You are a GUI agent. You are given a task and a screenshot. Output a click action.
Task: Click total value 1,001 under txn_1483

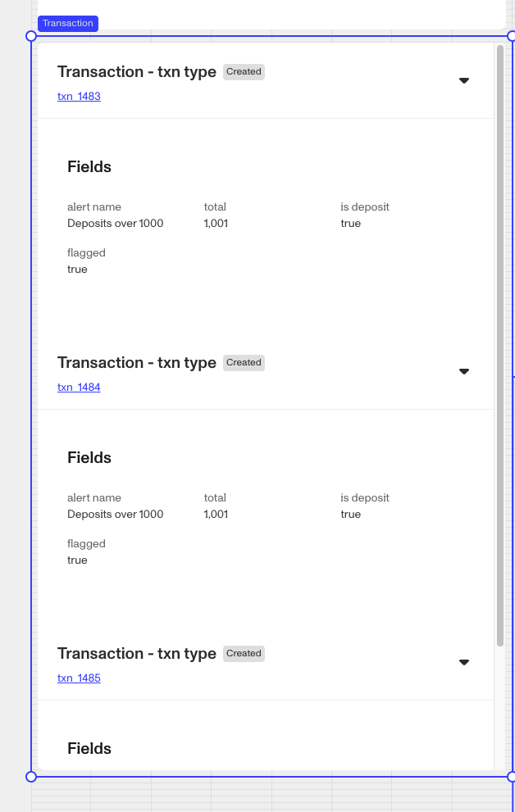(216, 223)
